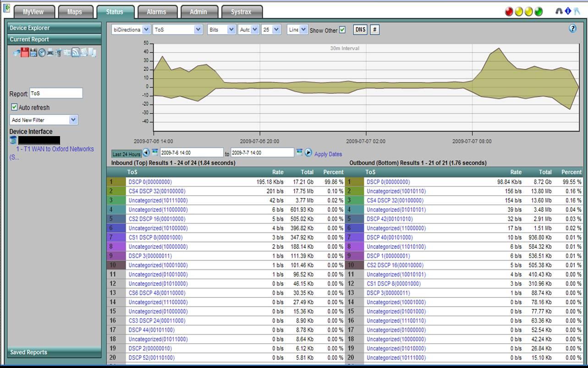Open calendar icon beside end date
The height and width of the screenshot is (368, 588).
pyautogui.click(x=299, y=152)
